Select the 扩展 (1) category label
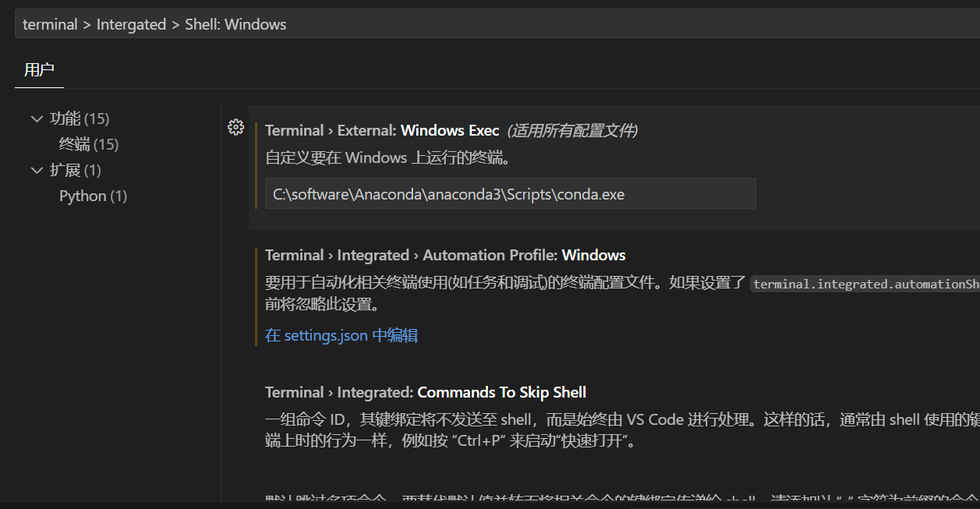980x509 pixels. point(76,170)
